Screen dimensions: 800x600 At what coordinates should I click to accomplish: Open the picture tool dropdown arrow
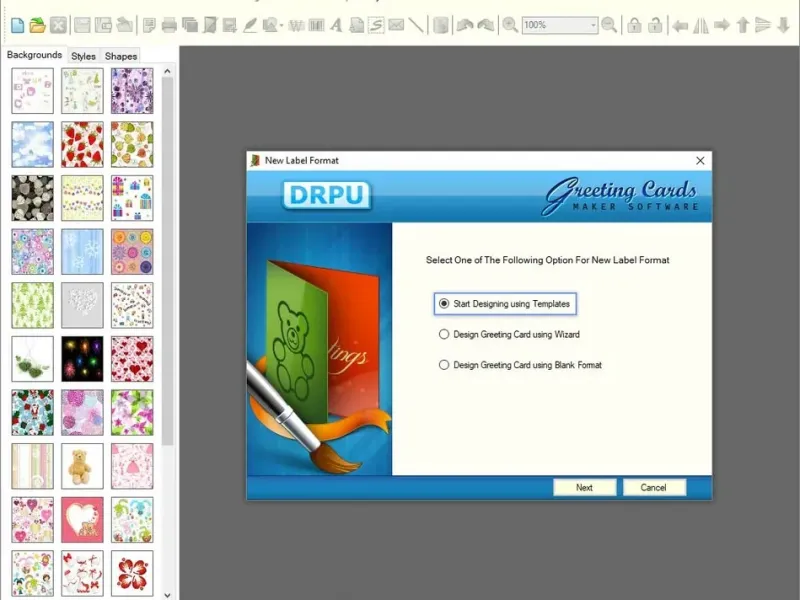coord(281,24)
